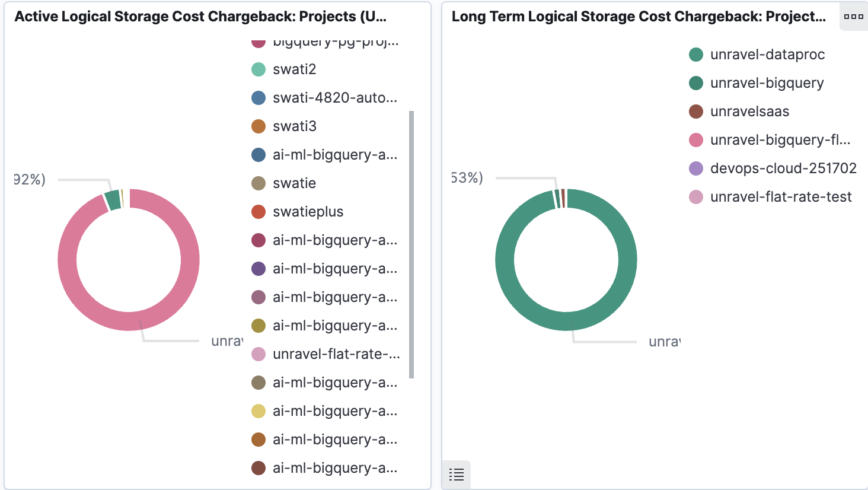Image resolution: width=868 pixels, height=490 pixels.
Task: Pick swatie in the project legend
Action: (x=294, y=183)
